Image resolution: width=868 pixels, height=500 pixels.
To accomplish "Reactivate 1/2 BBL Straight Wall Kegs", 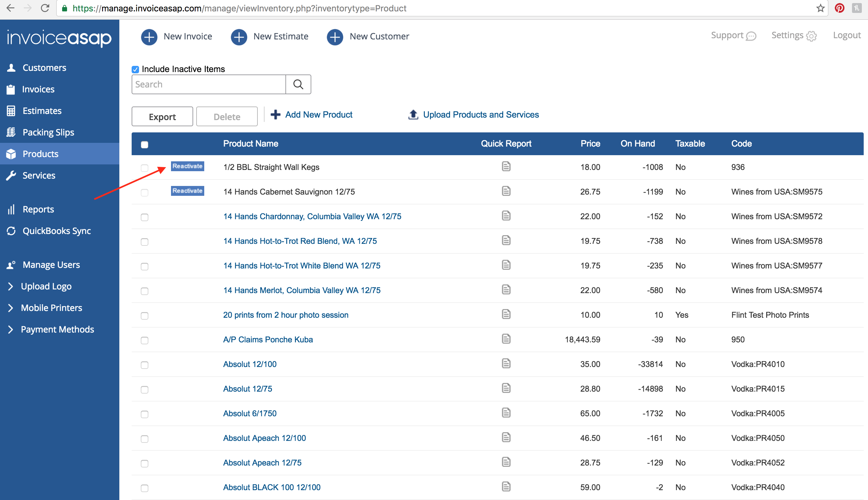I will (x=187, y=166).
